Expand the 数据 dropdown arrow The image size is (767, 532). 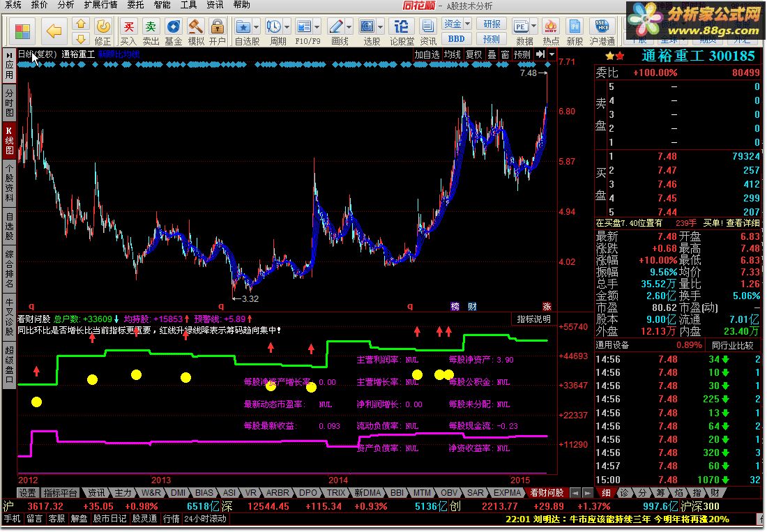click(x=533, y=26)
